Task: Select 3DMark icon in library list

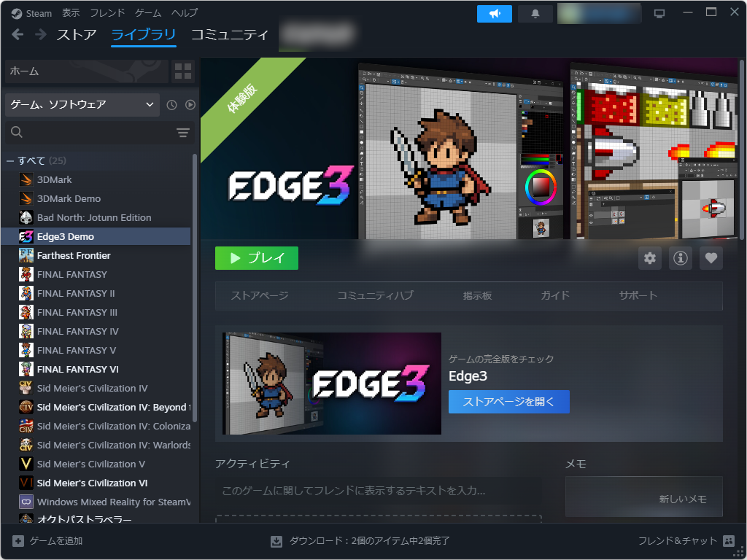Action: point(26,179)
